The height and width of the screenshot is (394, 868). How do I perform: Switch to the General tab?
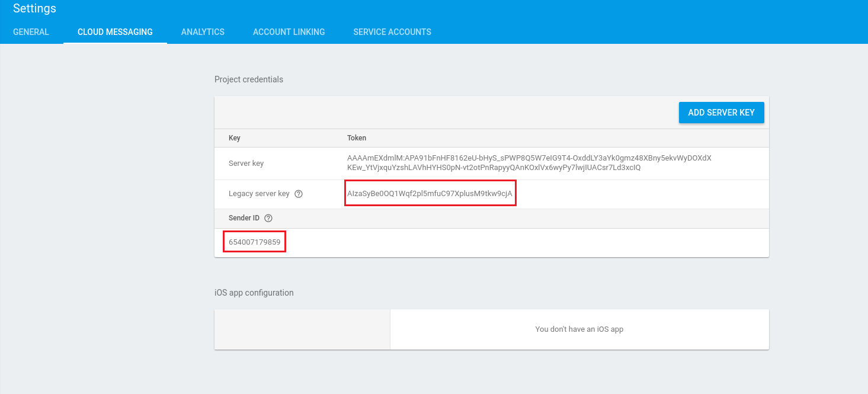tap(31, 32)
